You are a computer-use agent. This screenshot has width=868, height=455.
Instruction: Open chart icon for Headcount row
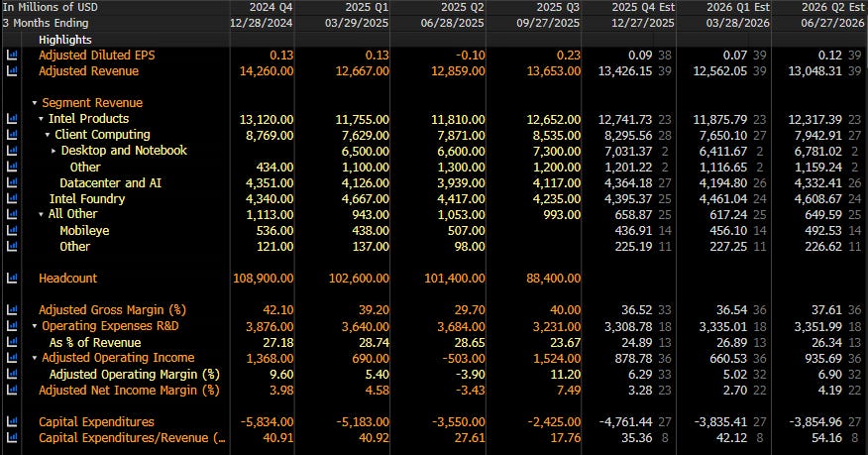point(12,279)
